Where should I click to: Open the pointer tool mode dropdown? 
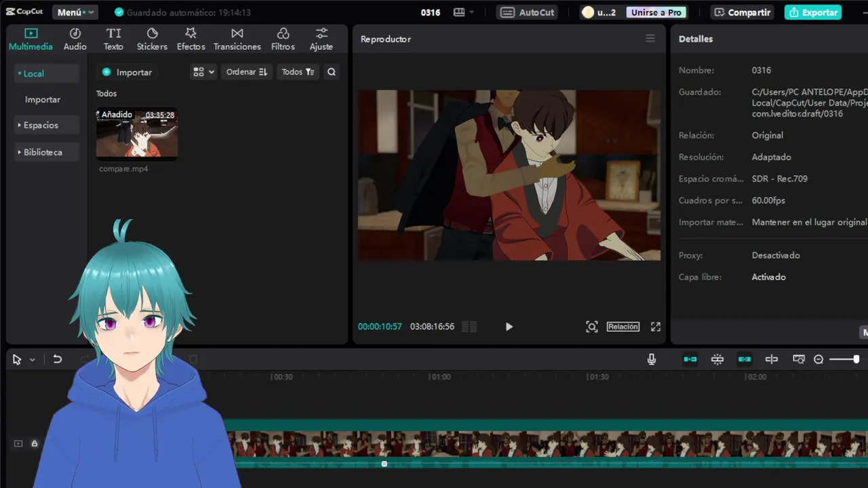[32, 360]
